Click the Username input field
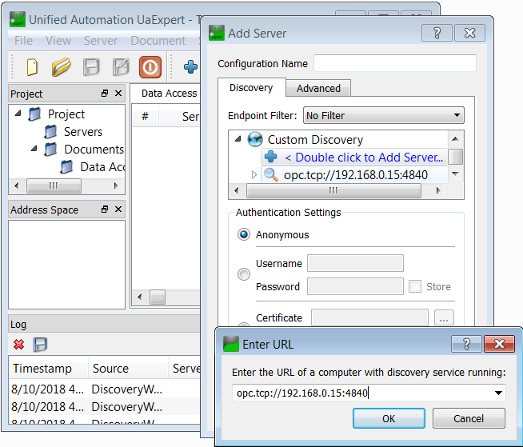The width and height of the screenshot is (523, 447). point(355,263)
